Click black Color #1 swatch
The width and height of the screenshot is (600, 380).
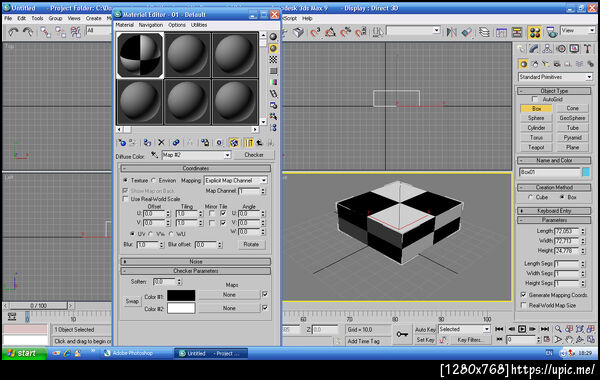(x=181, y=295)
